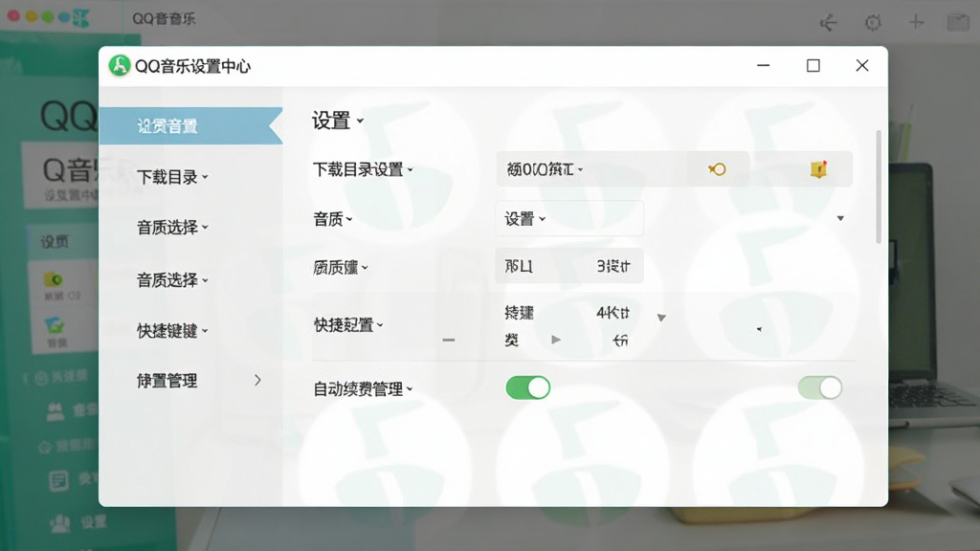Click the red close light of background window

[13, 16]
